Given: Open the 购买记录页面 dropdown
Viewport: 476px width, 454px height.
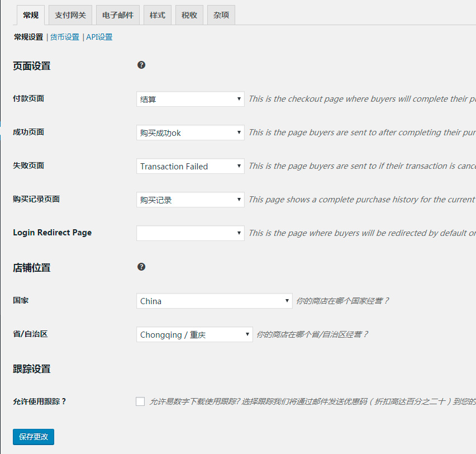Looking at the screenshot, I should click(x=191, y=200).
